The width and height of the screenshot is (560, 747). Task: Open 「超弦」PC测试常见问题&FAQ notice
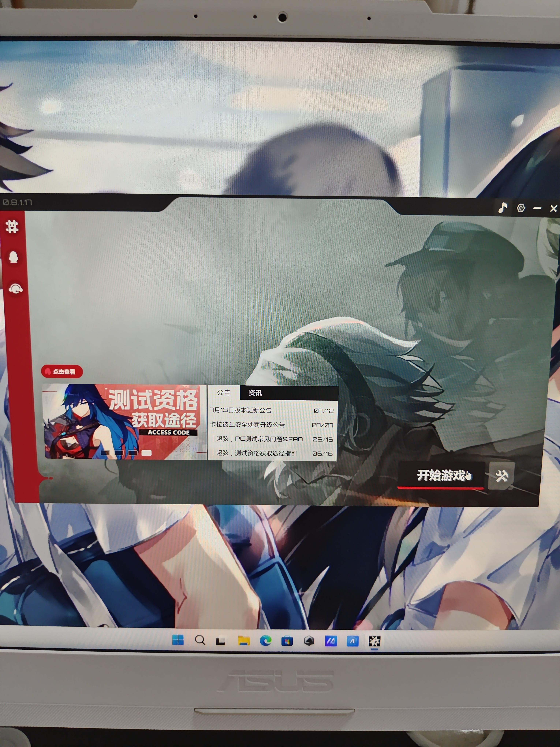click(257, 439)
